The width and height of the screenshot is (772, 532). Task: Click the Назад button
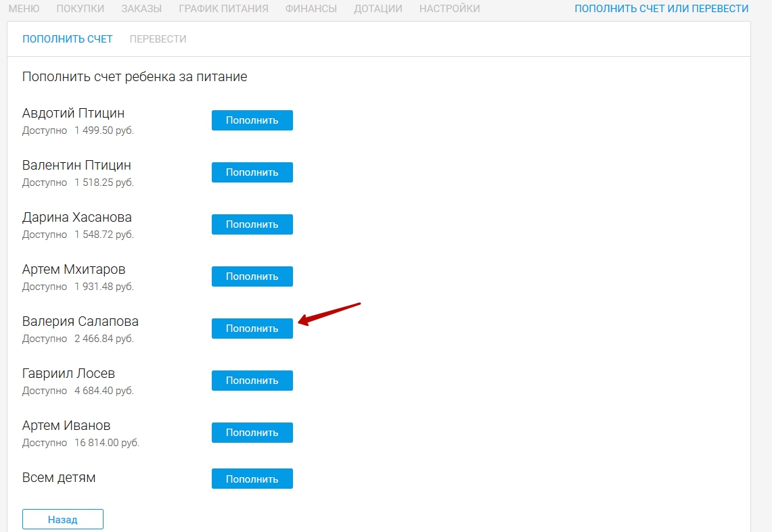pos(62,519)
